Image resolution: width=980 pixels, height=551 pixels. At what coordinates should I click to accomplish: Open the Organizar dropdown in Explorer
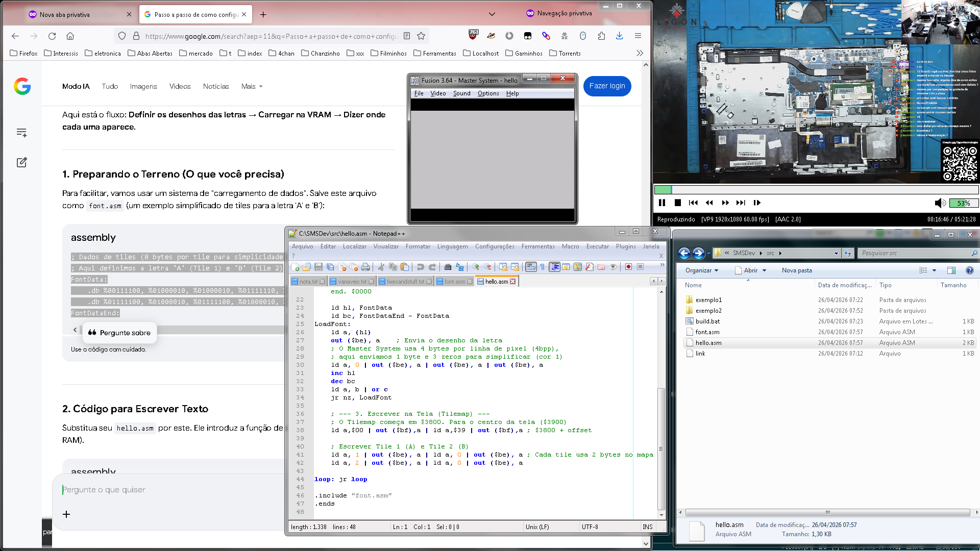pyautogui.click(x=701, y=270)
